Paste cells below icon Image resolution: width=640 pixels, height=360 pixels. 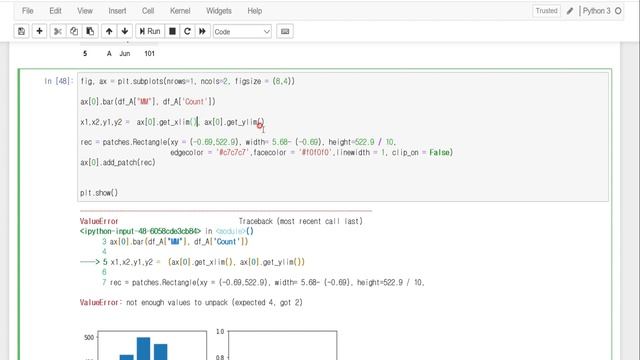[90, 31]
